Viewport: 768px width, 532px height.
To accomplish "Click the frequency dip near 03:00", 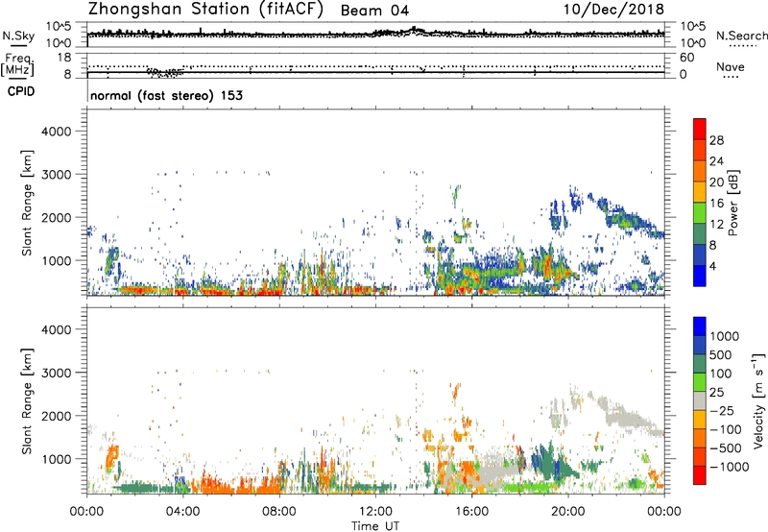I will pyautogui.click(x=165, y=73).
